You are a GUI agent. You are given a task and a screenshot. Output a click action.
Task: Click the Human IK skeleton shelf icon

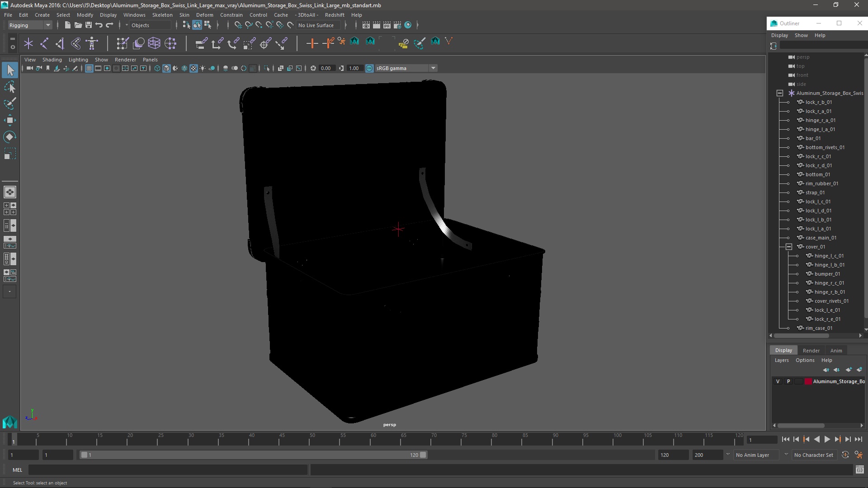point(92,43)
